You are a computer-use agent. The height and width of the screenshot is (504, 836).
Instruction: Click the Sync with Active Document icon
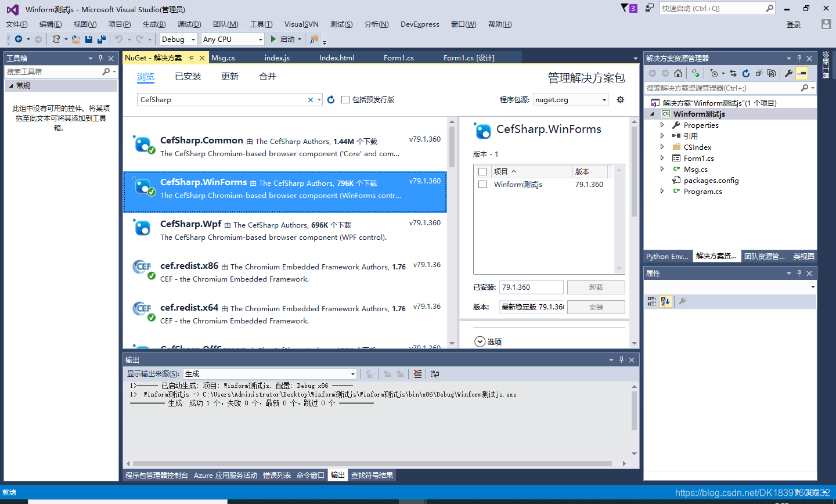point(733,74)
